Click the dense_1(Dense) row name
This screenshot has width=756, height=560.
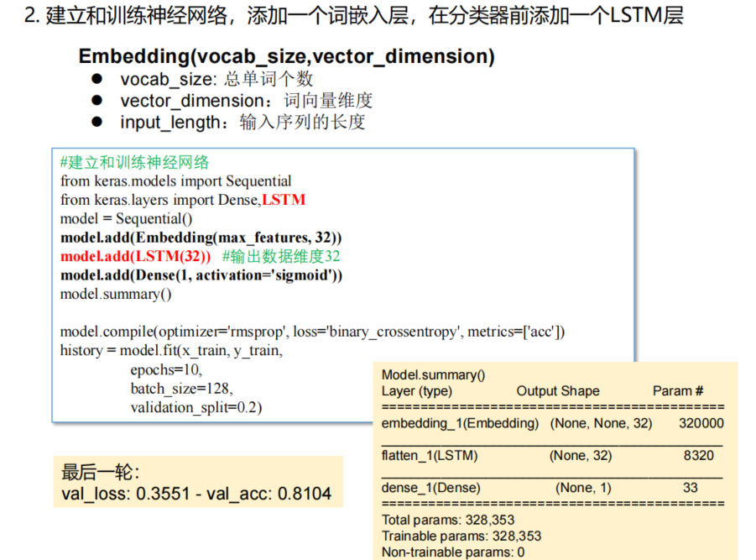tap(431, 488)
